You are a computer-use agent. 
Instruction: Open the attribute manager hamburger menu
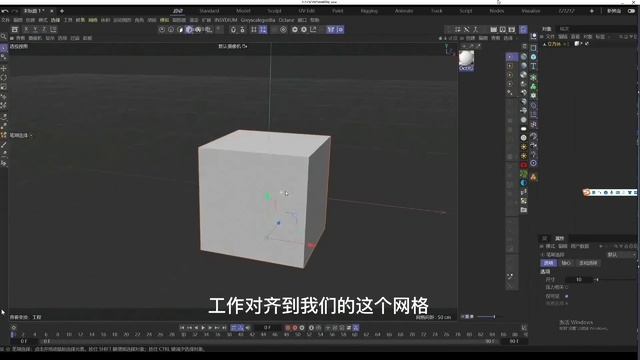[x=542, y=246]
